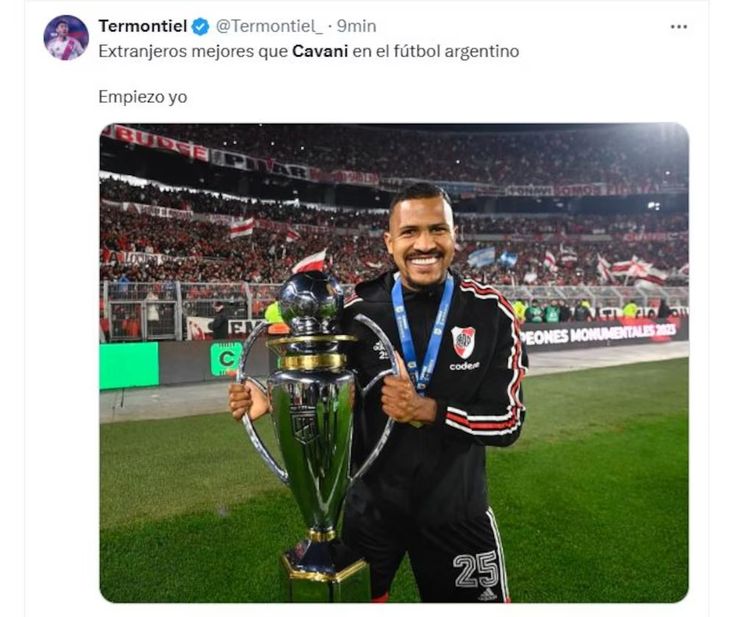Viewport: 730px width, 617px height.
Task: Click the 'MONUMENTALES 2023' banner in photo
Action: tap(603, 333)
